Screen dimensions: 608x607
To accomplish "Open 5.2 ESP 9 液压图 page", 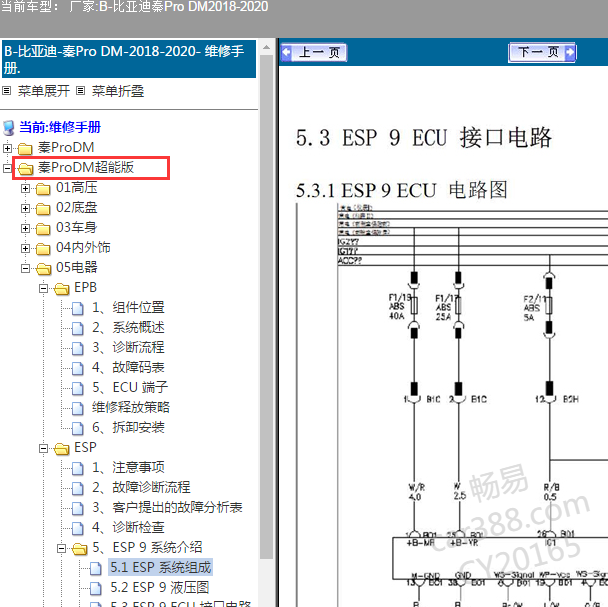I will click(x=160, y=588).
